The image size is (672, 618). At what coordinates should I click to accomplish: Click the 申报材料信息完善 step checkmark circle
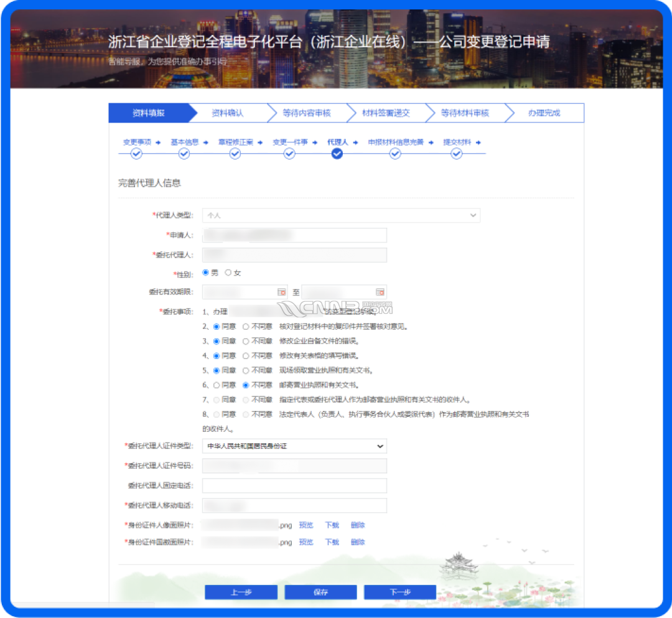coord(395,154)
